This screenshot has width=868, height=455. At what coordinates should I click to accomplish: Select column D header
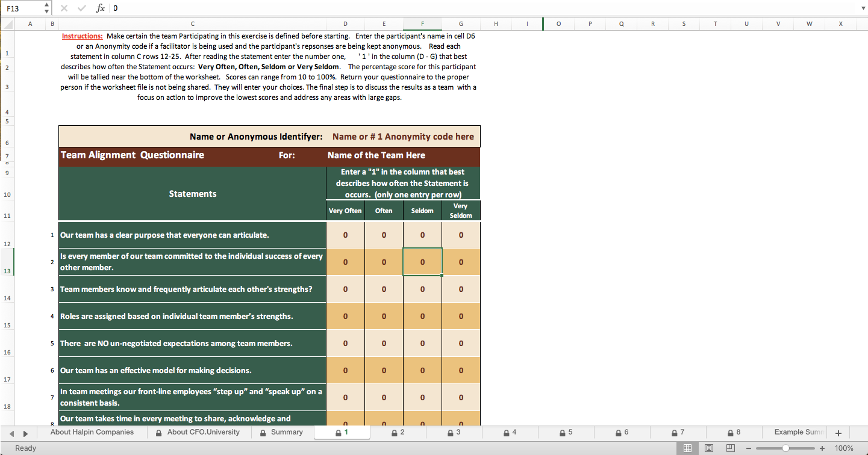[345, 23]
